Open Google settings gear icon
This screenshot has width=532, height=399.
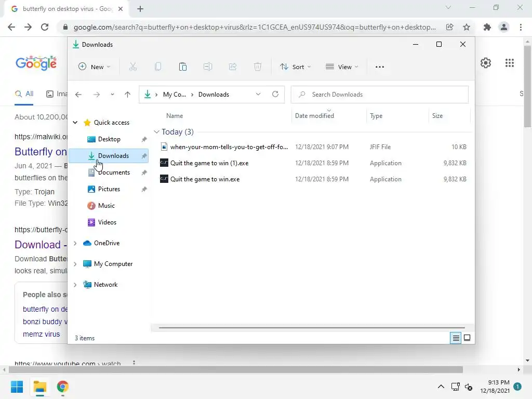486,63
